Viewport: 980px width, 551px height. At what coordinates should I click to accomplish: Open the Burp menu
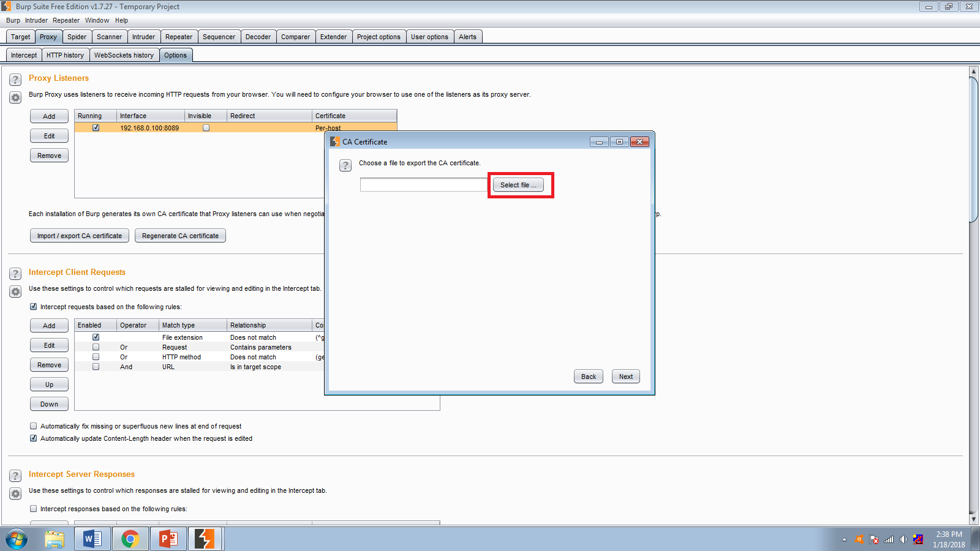point(13,20)
